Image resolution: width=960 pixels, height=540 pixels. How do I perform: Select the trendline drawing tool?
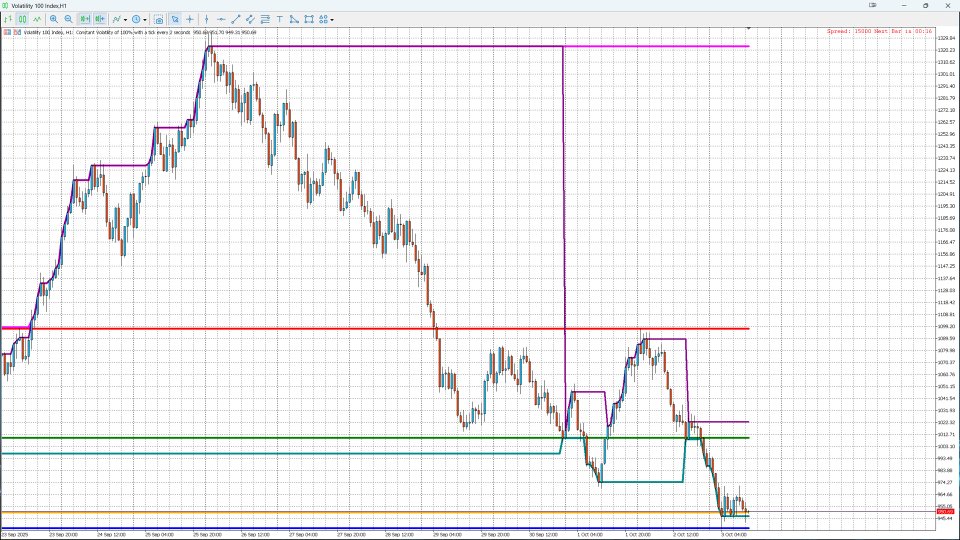coord(236,19)
